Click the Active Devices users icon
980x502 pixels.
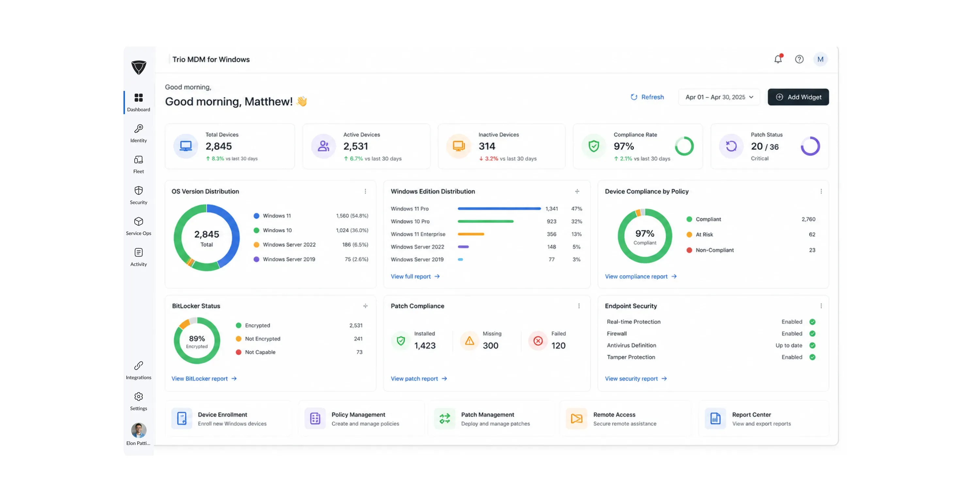[323, 146]
